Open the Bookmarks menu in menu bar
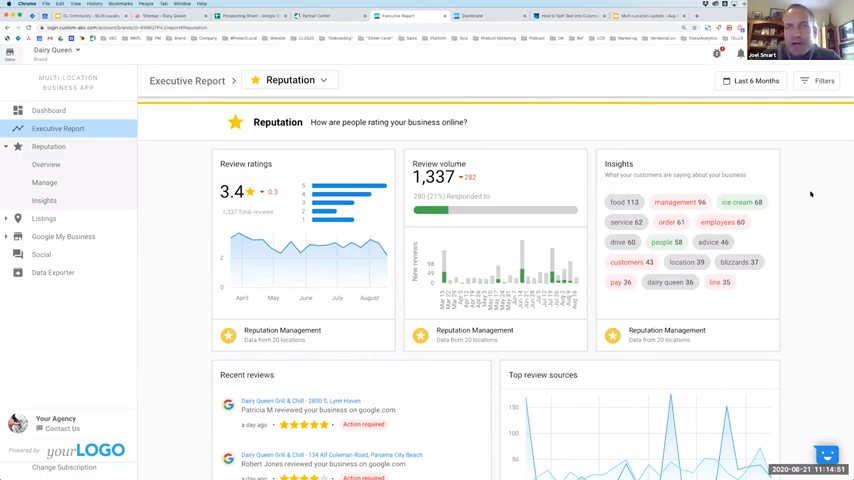854x480 pixels. pos(120,3)
